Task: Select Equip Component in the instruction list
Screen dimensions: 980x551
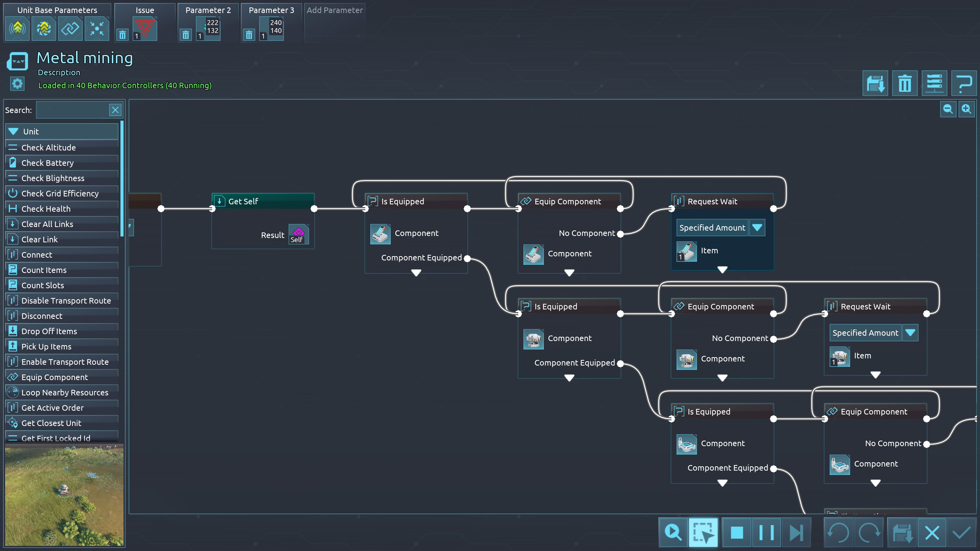Action: click(x=54, y=377)
